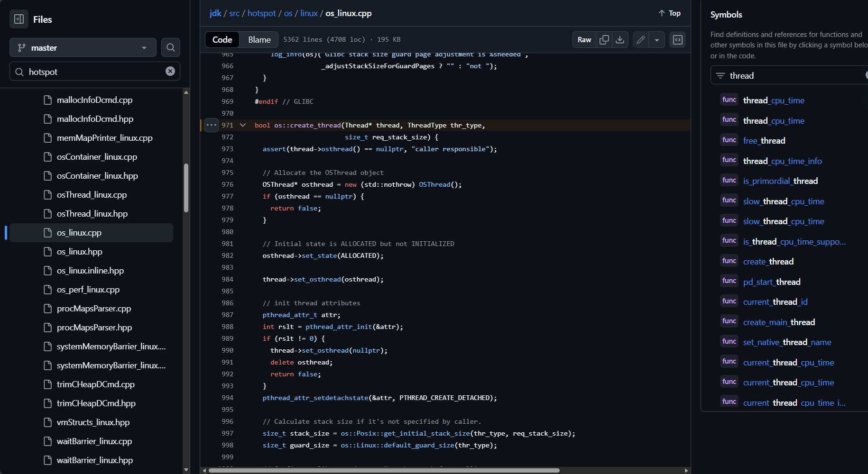The height and width of the screenshot is (474, 868).
Task: Jump to set_native_thread_name symbol
Action: click(787, 342)
